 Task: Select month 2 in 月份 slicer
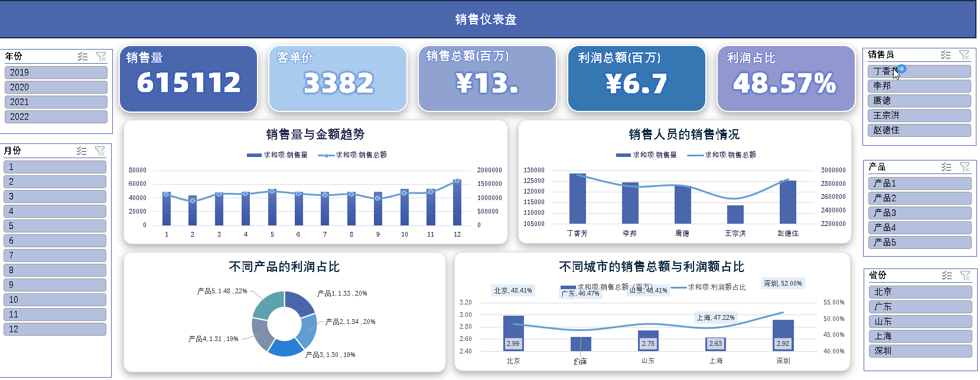[x=55, y=182]
